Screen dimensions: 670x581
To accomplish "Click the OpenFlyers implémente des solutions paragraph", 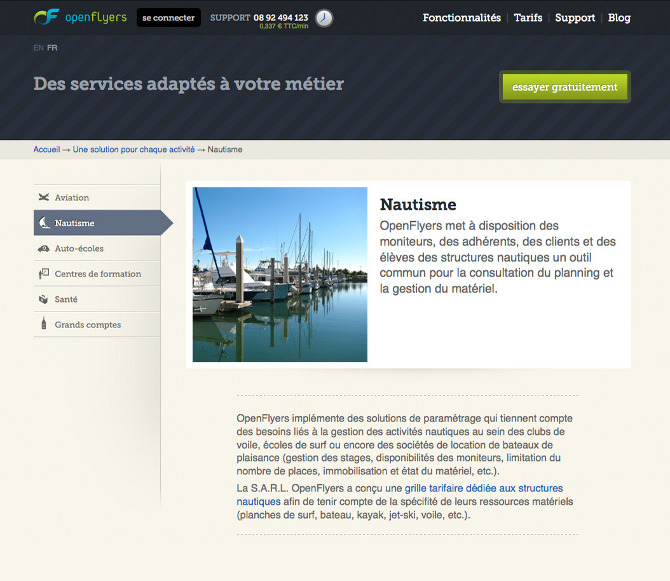I will point(405,444).
